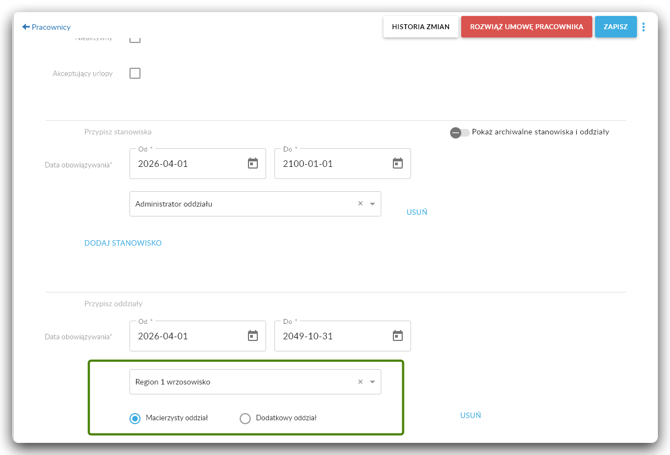This screenshot has height=455, width=670.
Task: Open calendar for position start date 2026-04-01
Action: (253, 163)
